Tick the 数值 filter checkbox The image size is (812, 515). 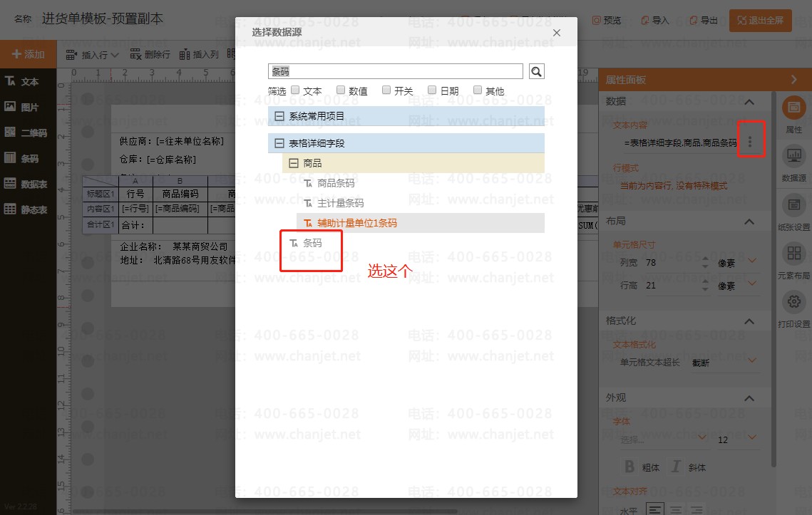[x=341, y=90]
